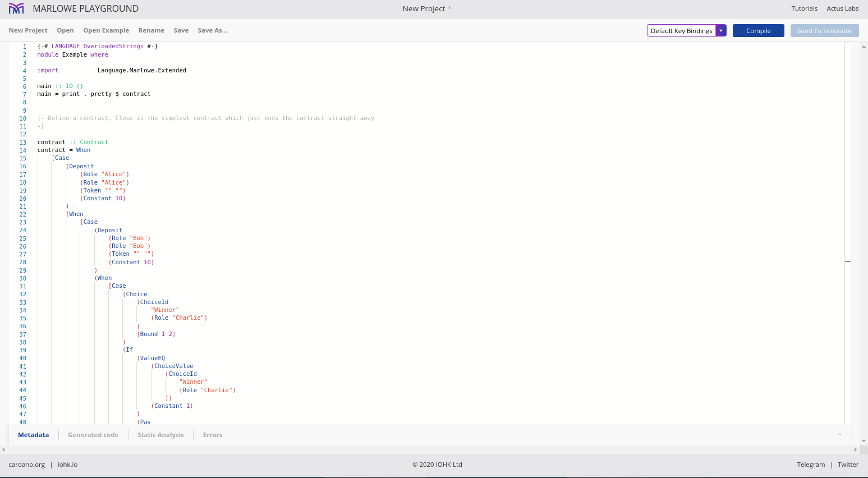Image resolution: width=868 pixels, height=478 pixels.
Task: Switch to the Metadata tab
Action: pos(33,435)
